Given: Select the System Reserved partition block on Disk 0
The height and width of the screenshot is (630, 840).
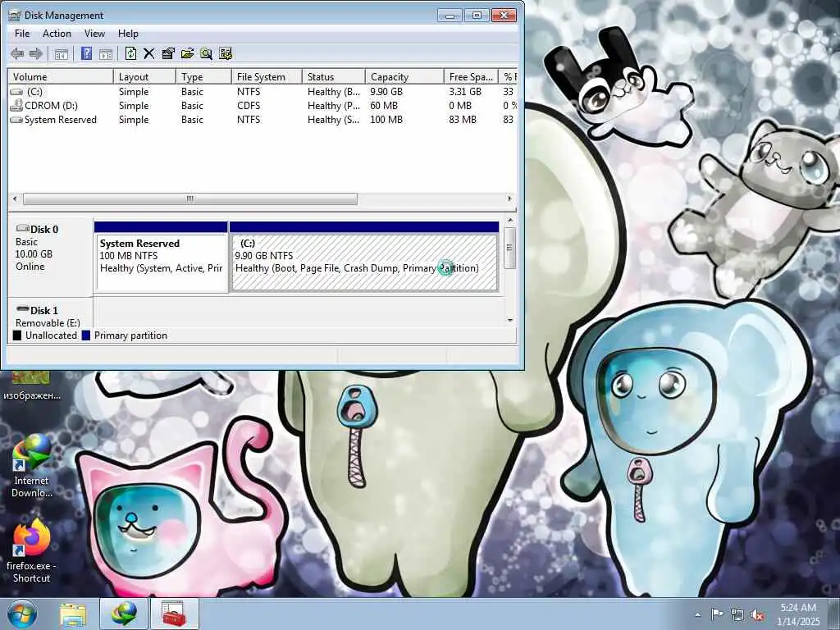Looking at the screenshot, I should tap(161, 257).
